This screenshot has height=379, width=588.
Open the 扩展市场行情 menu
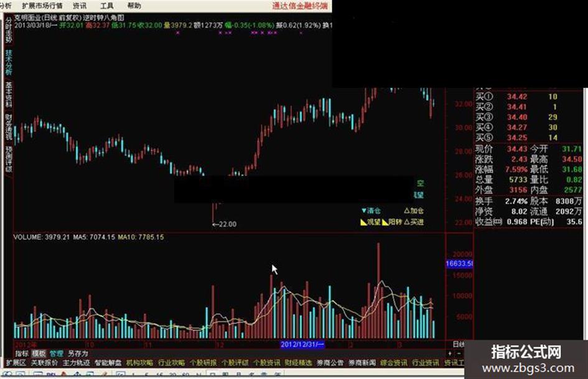(42, 6)
